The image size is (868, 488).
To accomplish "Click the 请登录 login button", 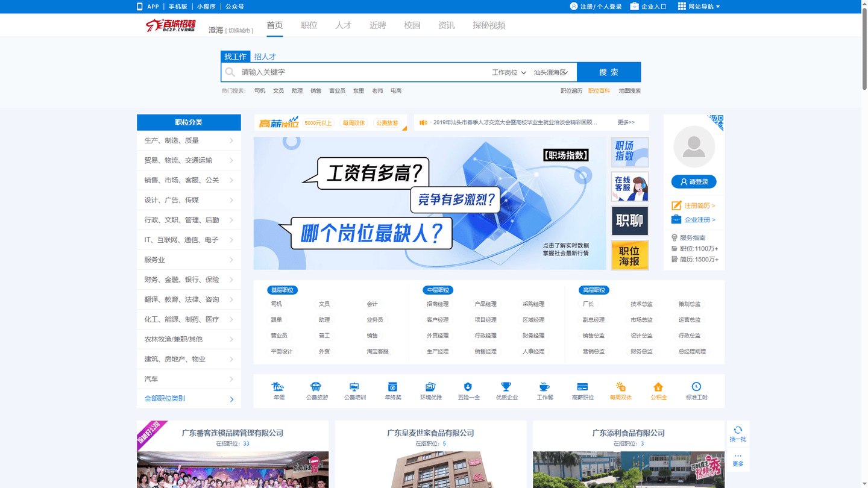I will (694, 181).
